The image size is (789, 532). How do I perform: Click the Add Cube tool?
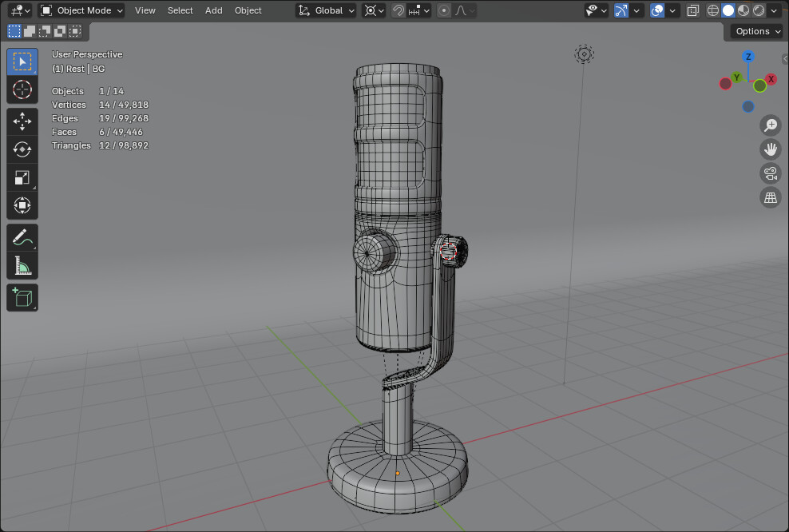coord(22,298)
